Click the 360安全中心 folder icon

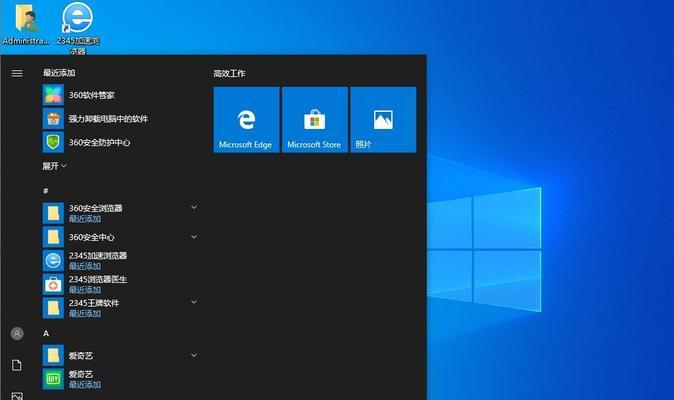[x=53, y=237]
